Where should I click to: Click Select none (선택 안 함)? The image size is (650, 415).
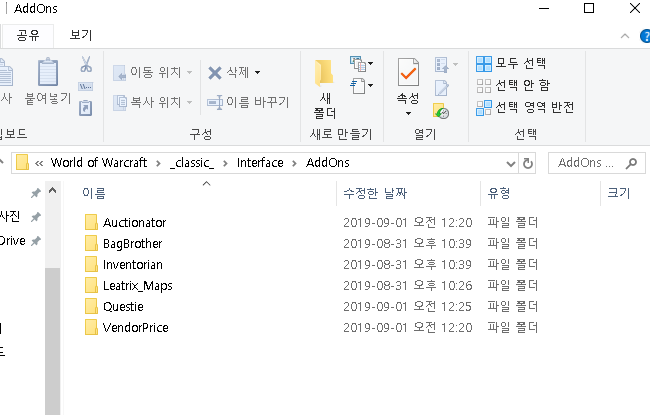(x=513, y=85)
